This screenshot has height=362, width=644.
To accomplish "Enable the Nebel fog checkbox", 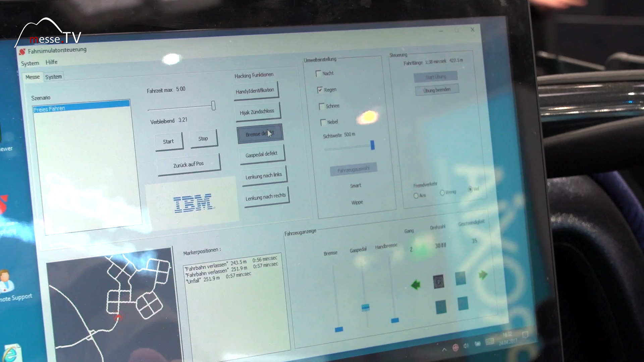I will click(x=321, y=122).
